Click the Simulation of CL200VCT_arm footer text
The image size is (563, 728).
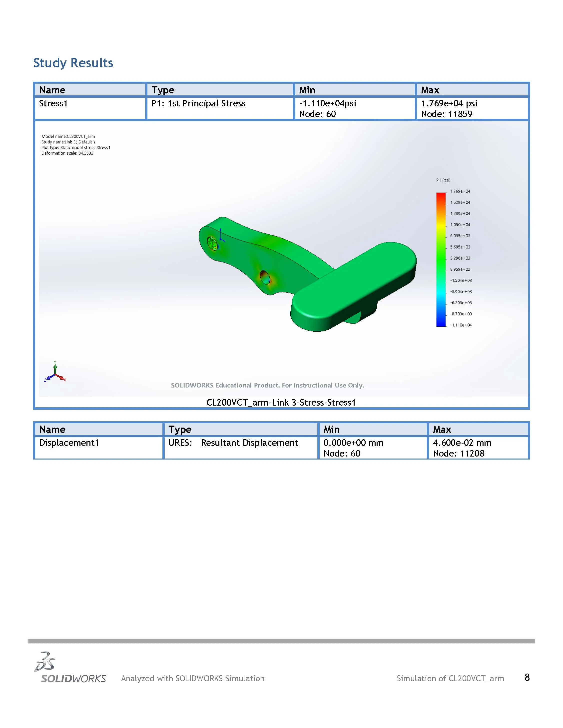(450, 679)
